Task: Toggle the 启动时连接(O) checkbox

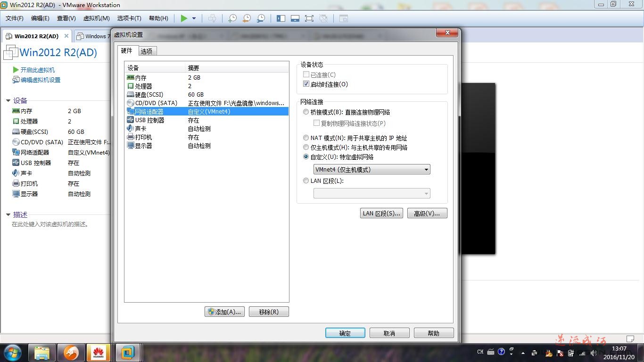Action: click(306, 84)
